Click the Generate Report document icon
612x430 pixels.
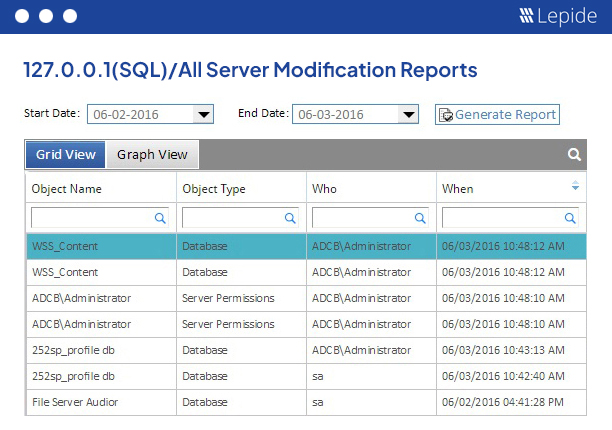[x=446, y=115]
